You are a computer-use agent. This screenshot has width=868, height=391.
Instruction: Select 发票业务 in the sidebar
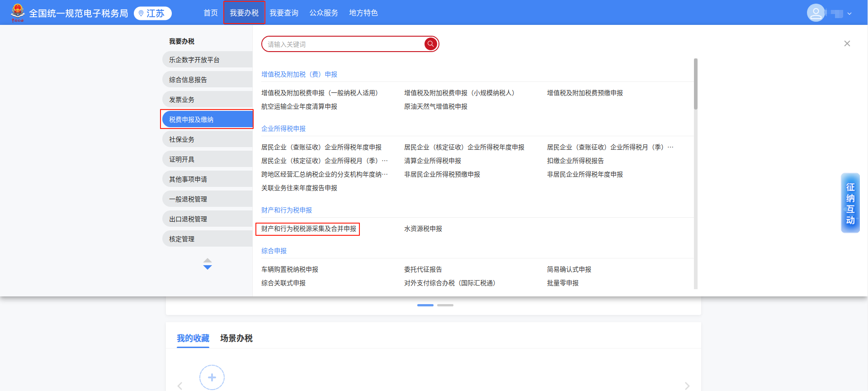[x=207, y=100]
